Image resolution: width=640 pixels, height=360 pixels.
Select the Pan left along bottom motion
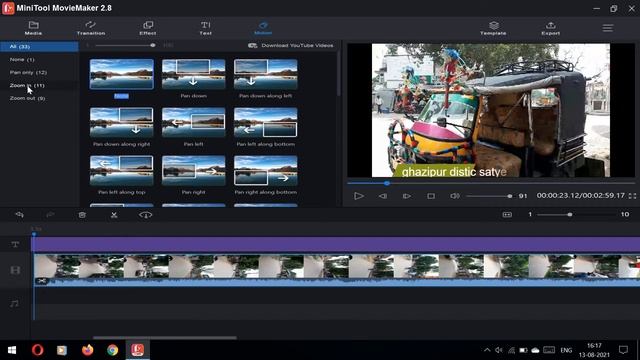tap(266, 122)
